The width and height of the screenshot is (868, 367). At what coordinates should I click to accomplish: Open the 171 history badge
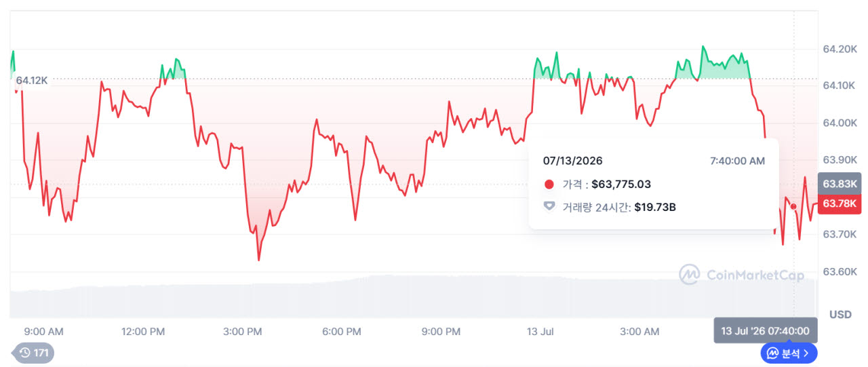(x=33, y=353)
